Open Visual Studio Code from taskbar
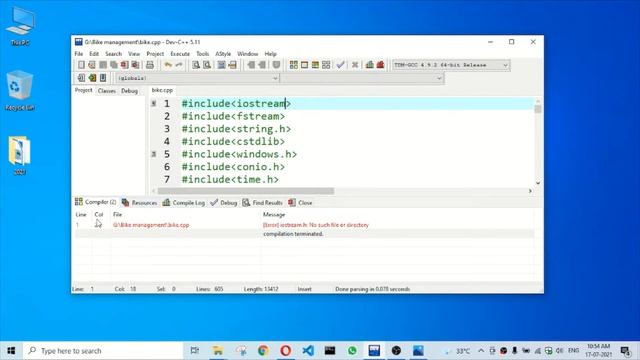The width and height of the screenshot is (640, 360). (x=308, y=351)
